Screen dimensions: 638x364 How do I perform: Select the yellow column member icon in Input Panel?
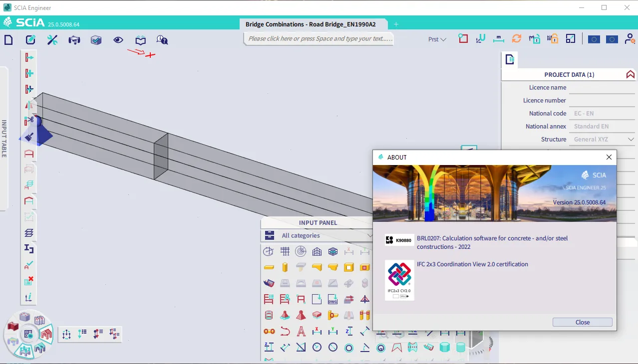285,267
